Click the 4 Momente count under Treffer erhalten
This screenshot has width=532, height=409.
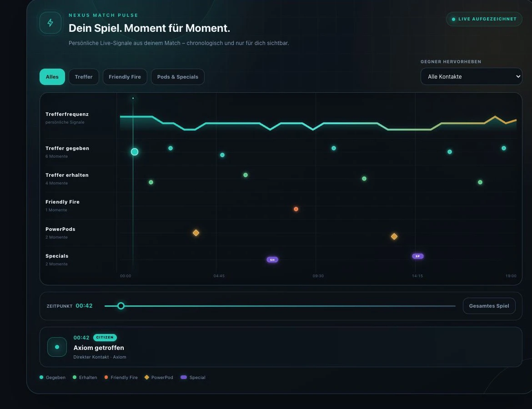tap(57, 183)
